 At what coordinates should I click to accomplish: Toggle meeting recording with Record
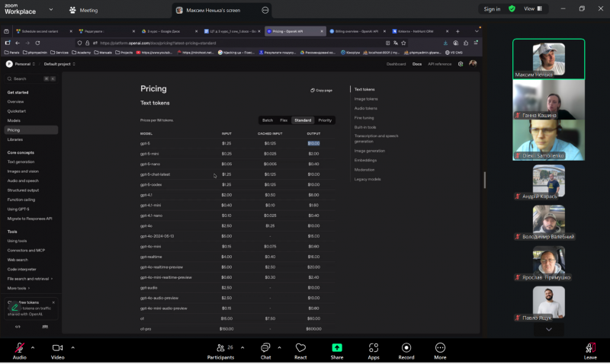(x=406, y=349)
